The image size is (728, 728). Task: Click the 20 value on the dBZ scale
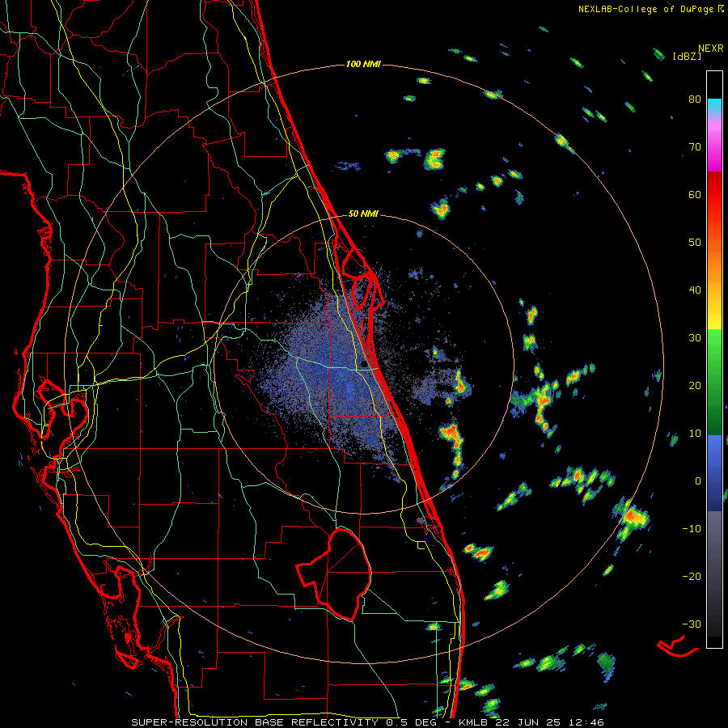pyautogui.click(x=695, y=385)
